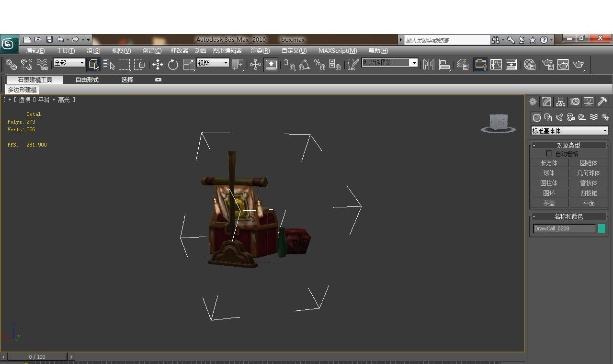Pick Rectangular Selection Region tool

(x=125, y=64)
